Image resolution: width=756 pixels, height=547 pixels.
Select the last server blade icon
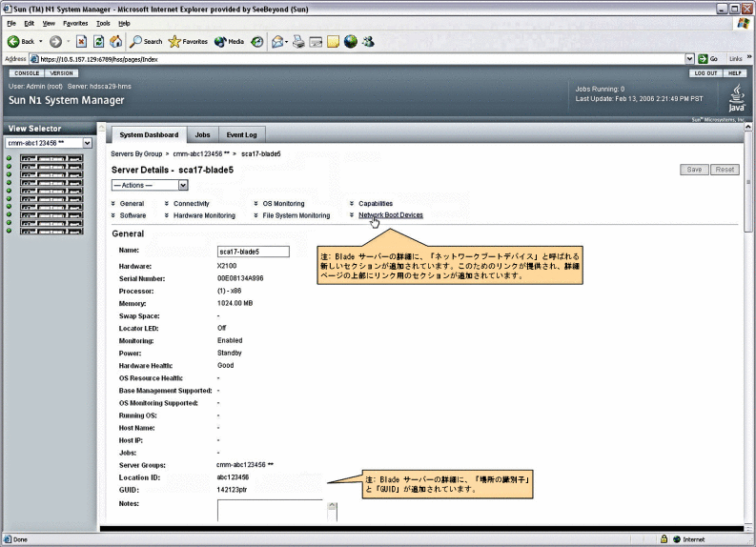(51, 232)
